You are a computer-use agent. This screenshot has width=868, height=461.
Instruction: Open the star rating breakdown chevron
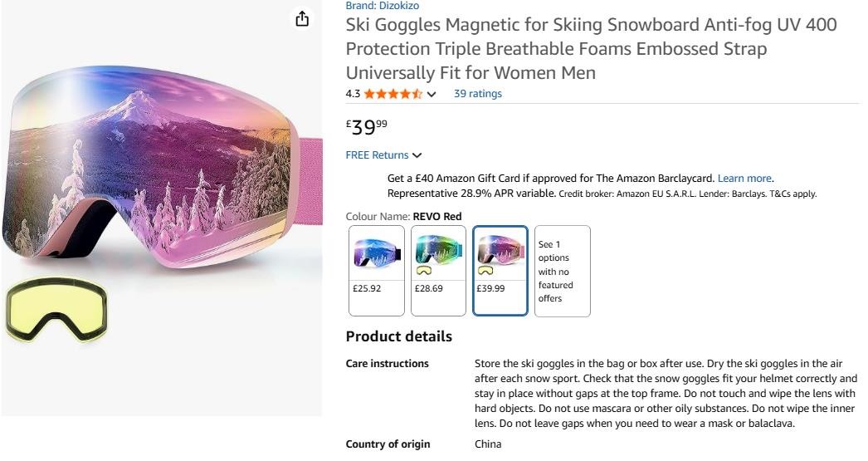click(432, 94)
